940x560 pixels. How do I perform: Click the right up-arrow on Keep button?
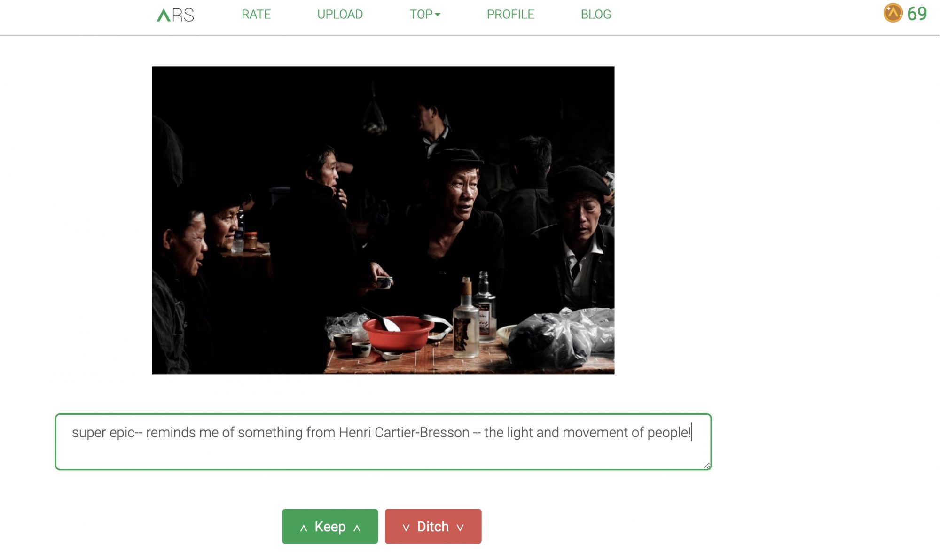pyautogui.click(x=357, y=528)
